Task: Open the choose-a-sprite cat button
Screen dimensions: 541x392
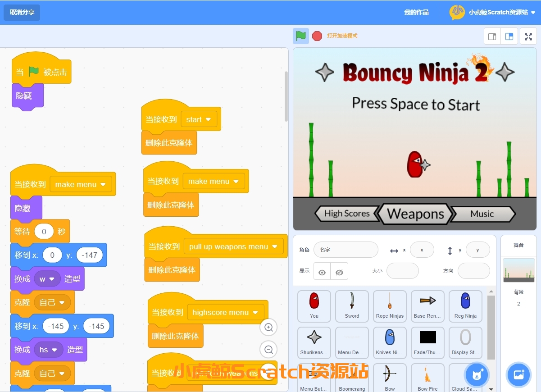Action: [477, 375]
